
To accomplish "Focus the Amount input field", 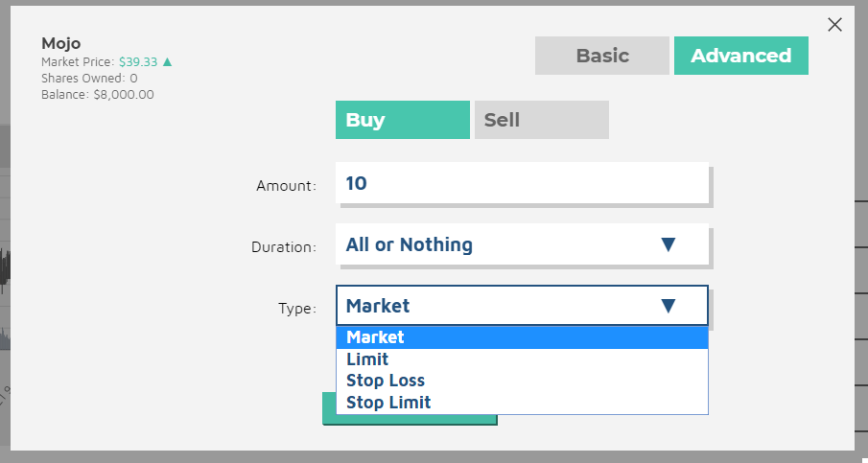I will [522, 183].
